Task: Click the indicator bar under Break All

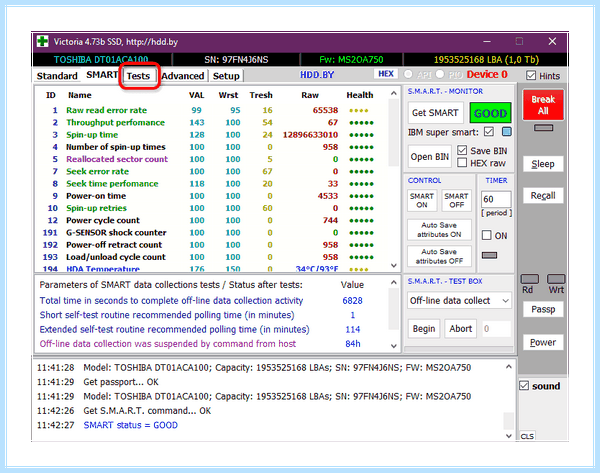Action: tap(543, 128)
